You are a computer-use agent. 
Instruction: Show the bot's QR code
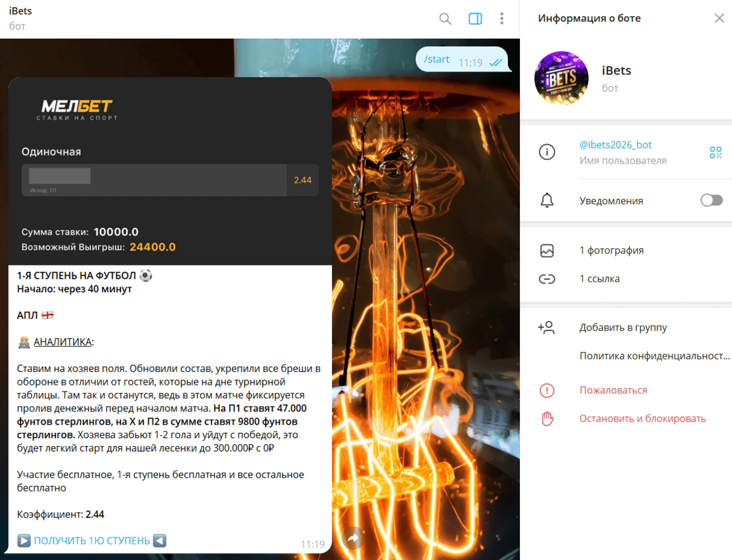coord(716,153)
